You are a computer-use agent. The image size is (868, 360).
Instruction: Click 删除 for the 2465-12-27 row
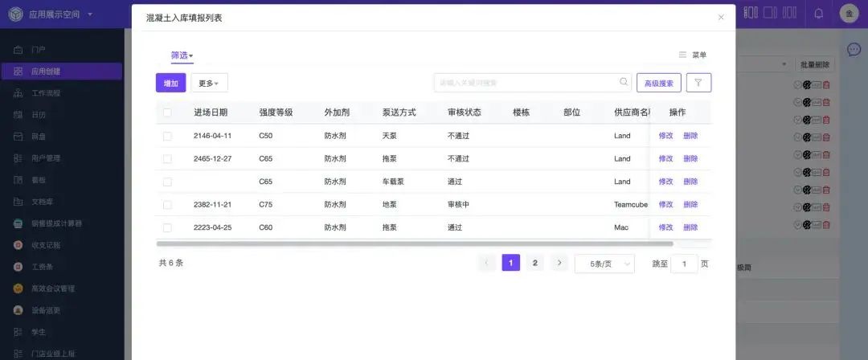[690, 158]
